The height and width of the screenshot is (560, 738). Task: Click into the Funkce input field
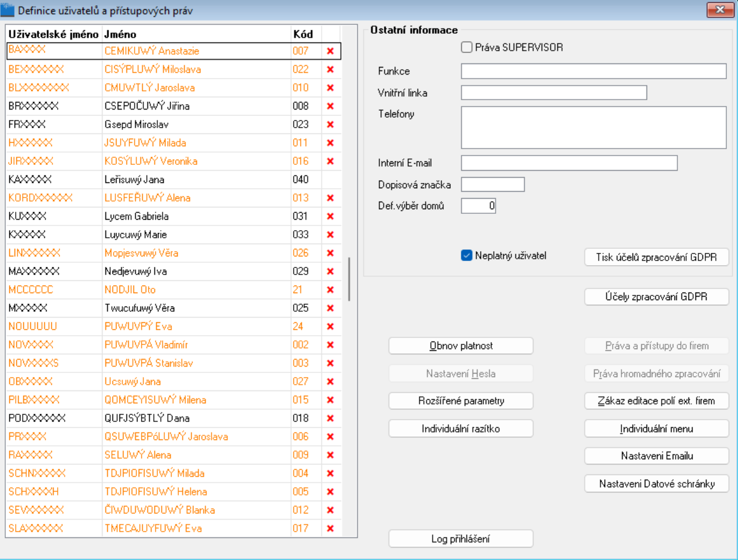pyautogui.click(x=594, y=71)
